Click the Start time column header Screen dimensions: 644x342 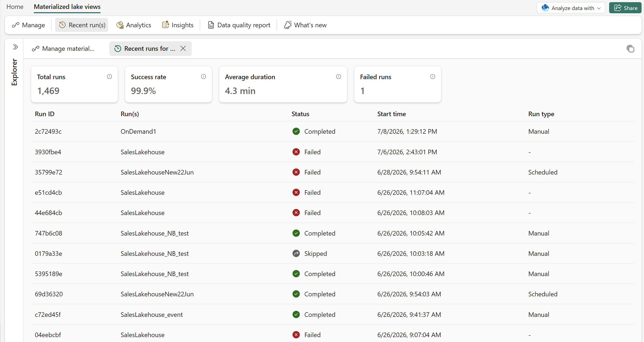(x=392, y=114)
